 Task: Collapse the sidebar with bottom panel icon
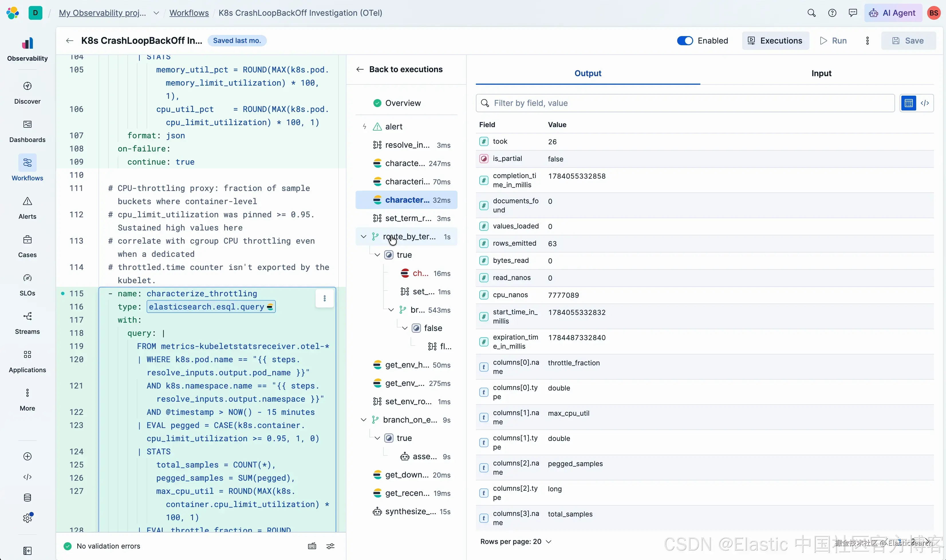coord(27,551)
